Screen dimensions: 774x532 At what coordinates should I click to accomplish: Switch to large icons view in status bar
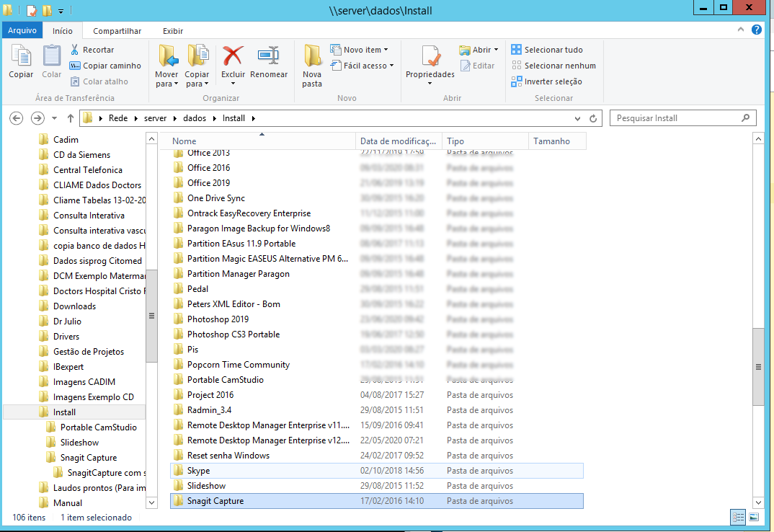[753, 517]
